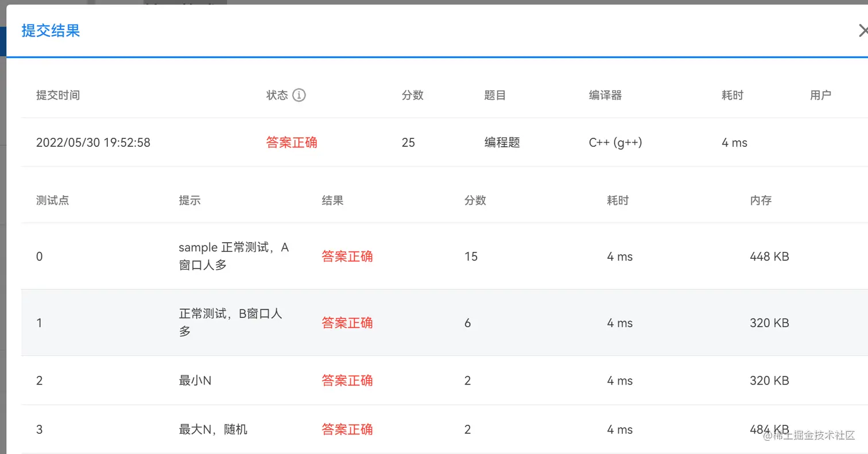Click the C++ (g++) compiler cell
868x454 pixels.
pos(615,142)
